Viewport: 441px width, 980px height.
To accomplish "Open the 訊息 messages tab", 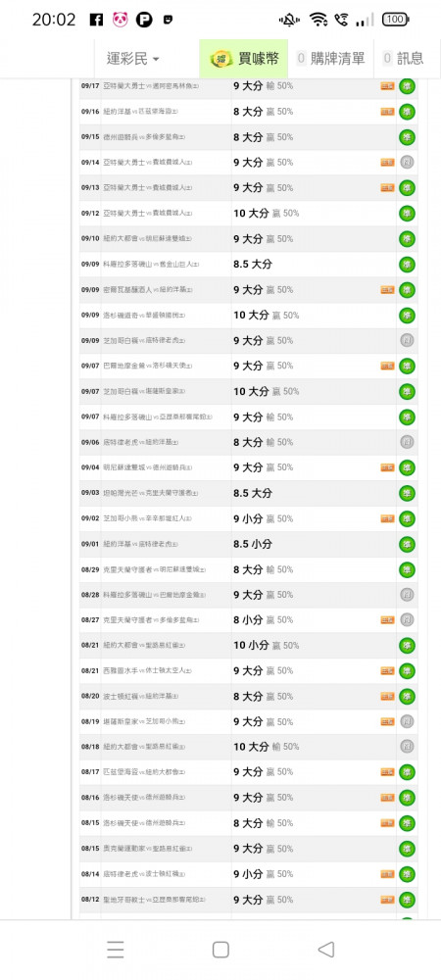I will tap(404, 59).
